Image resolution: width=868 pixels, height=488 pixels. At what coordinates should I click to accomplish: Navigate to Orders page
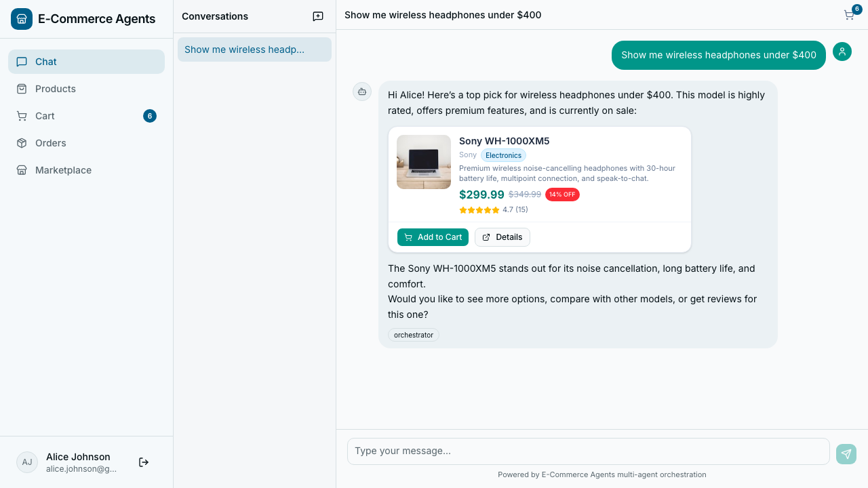pyautogui.click(x=86, y=143)
